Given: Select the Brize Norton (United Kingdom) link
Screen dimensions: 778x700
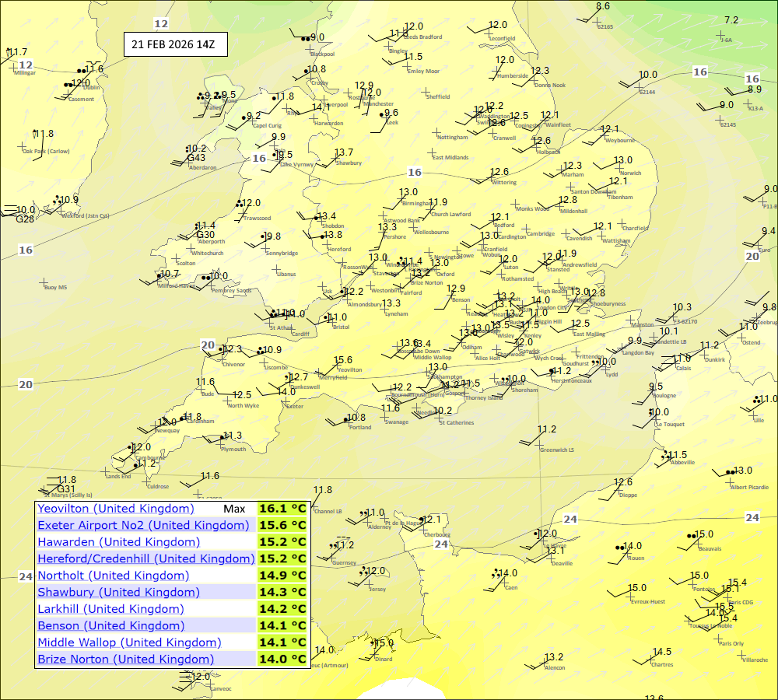Looking at the screenshot, I should [x=125, y=659].
